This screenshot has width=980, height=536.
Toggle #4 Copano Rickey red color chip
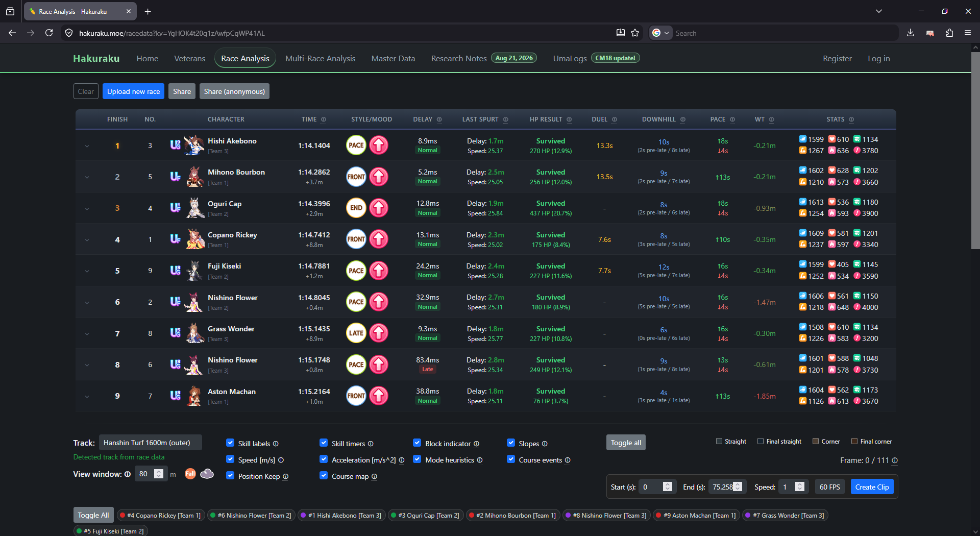coord(161,515)
